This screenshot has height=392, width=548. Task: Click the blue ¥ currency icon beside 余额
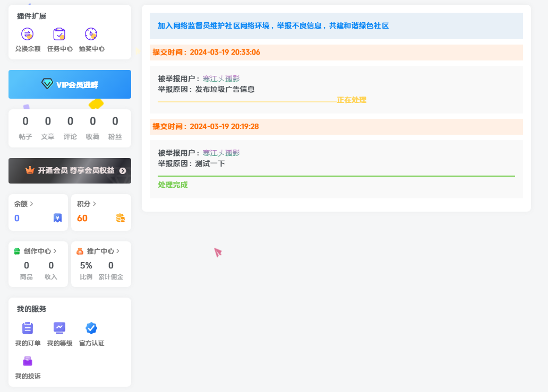tap(57, 217)
